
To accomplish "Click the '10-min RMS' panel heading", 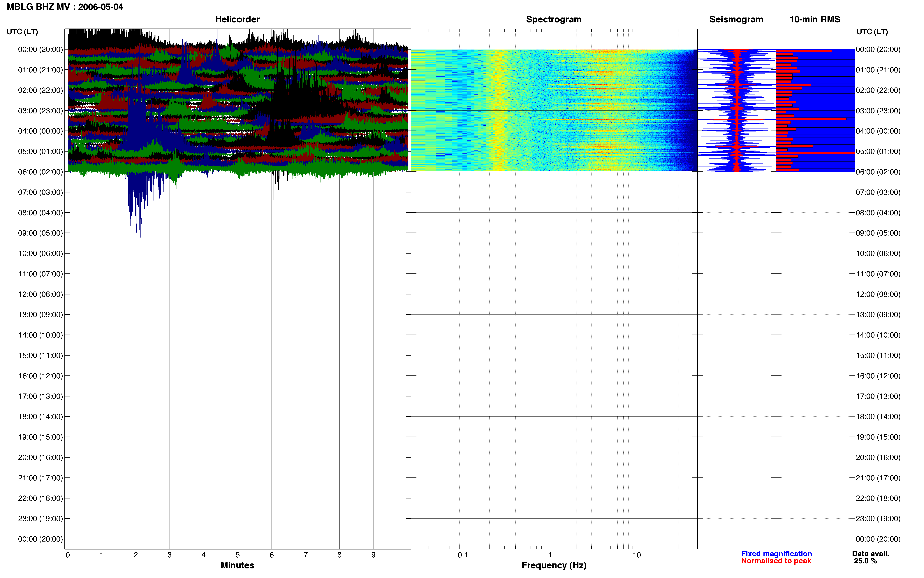I will point(815,19).
